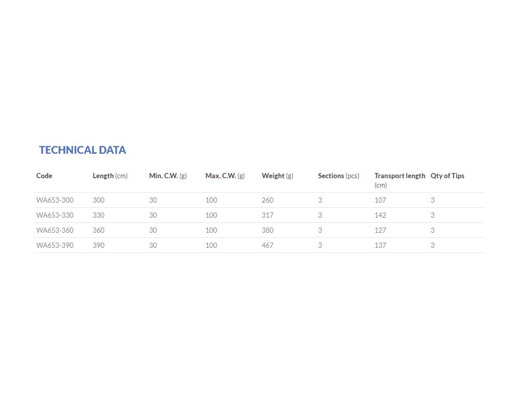Viewport: 532px width, 399px height.
Task: Click Sections value 3 in WA653-330 row
Action: pyautogui.click(x=320, y=215)
